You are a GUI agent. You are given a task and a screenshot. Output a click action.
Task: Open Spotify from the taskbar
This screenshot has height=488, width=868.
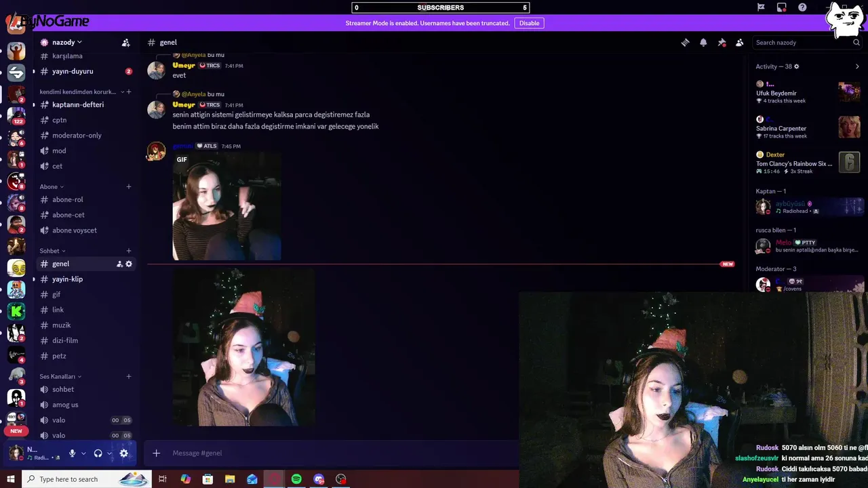[x=296, y=479]
